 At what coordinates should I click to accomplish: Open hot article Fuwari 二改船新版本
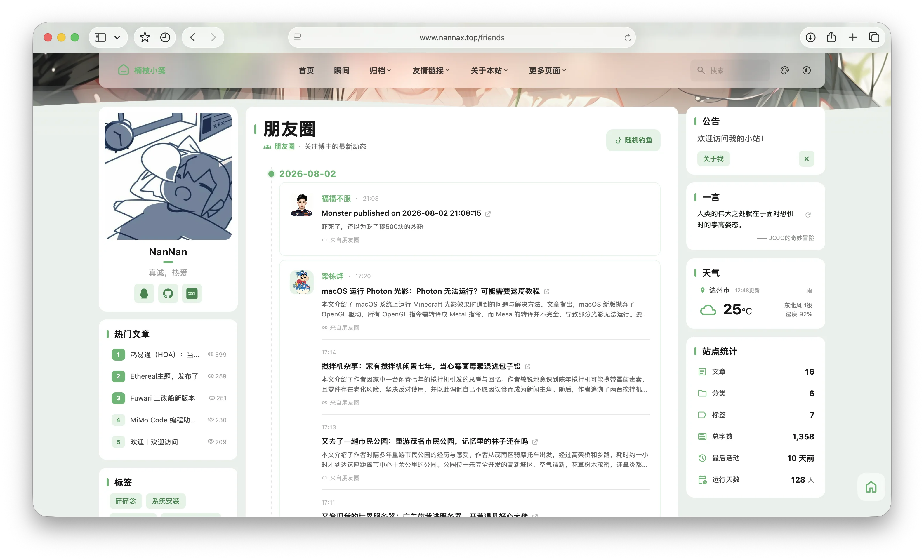pyautogui.click(x=169, y=398)
